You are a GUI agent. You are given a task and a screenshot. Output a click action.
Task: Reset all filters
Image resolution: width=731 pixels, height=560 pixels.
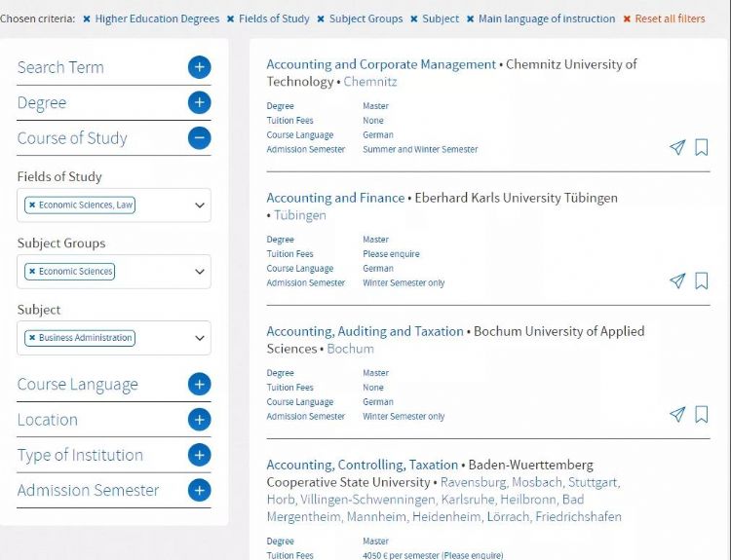pyautogui.click(x=670, y=19)
